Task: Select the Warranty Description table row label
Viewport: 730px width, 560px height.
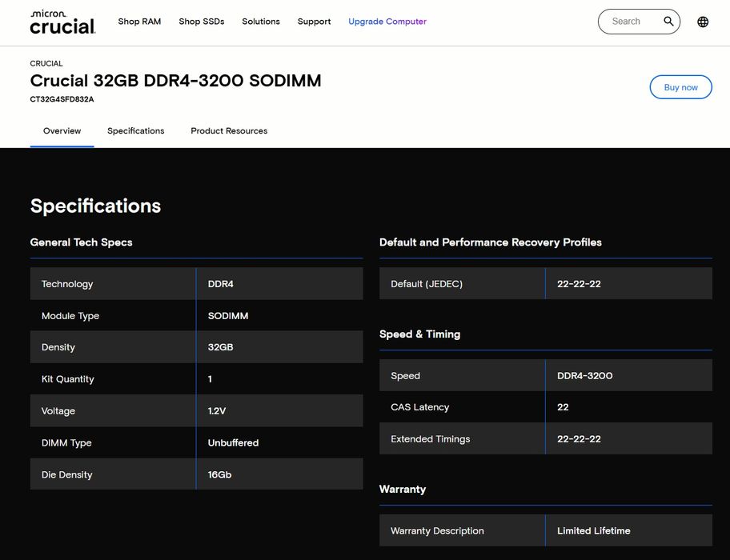Action: pyautogui.click(x=437, y=530)
